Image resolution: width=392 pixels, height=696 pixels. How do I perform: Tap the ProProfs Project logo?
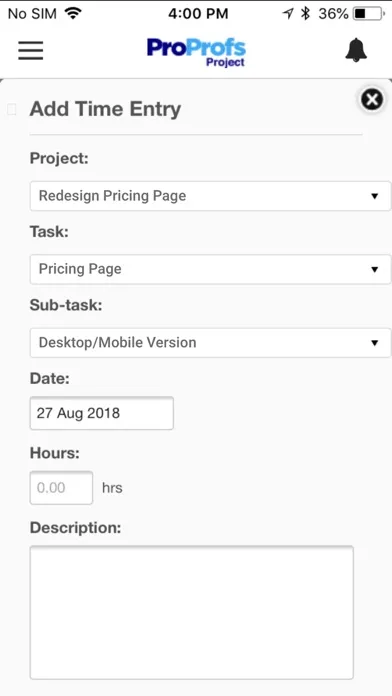196,52
